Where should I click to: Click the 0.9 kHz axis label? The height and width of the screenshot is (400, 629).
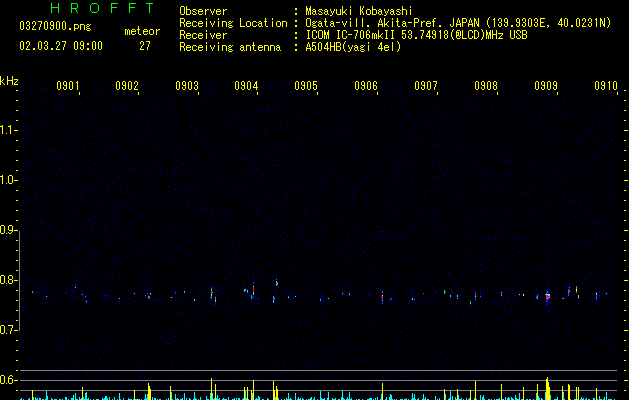tap(8, 230)
